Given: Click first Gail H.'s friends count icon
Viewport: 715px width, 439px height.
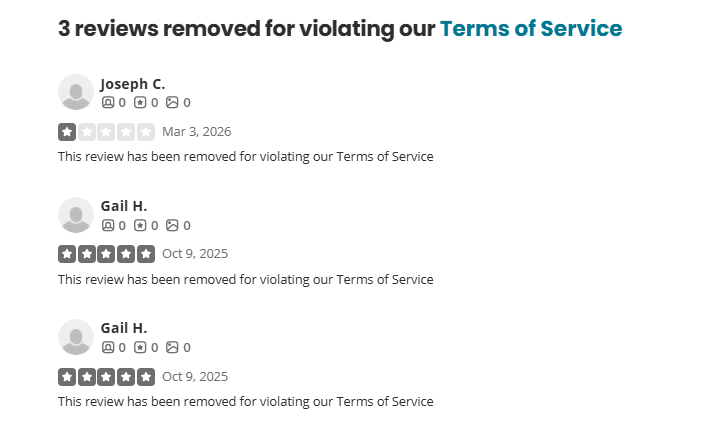Looking at the screenshot, I should (x=108, y=225).
